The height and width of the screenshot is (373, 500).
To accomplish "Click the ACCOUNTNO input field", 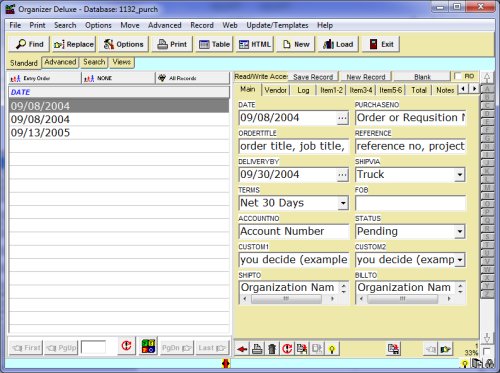I will (x=294, y=231).
